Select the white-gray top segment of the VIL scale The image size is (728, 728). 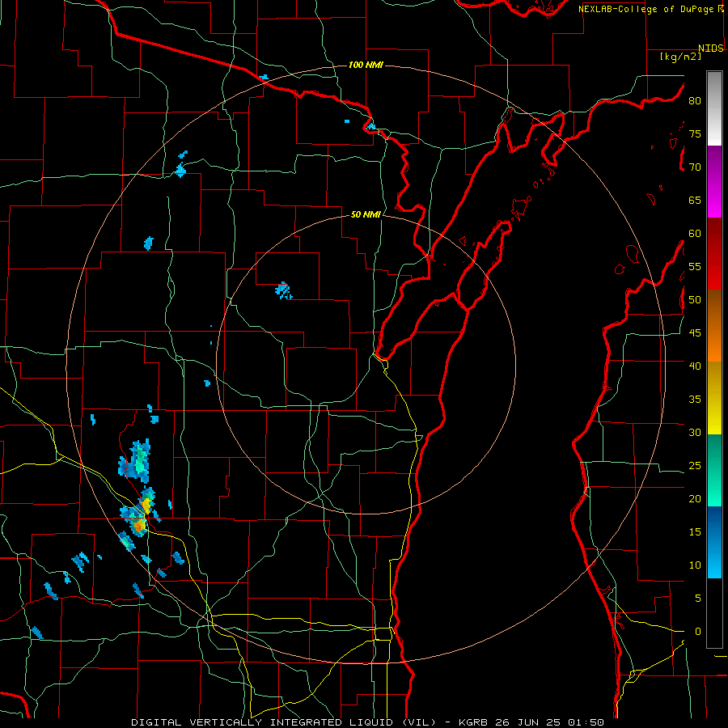tap(714, 108)
